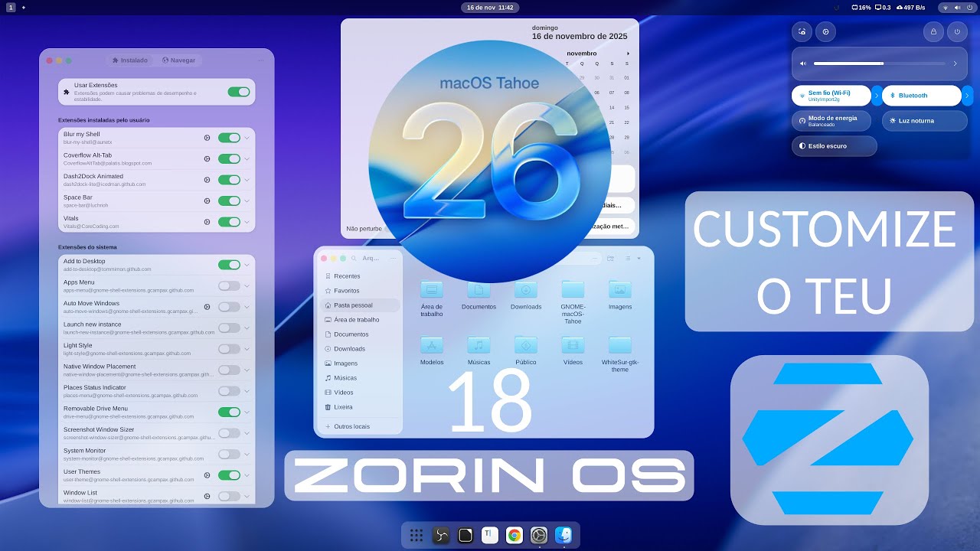Expand details for Native Window Placement row
This screenshot has height=551, width=980.
pos(247,370)
